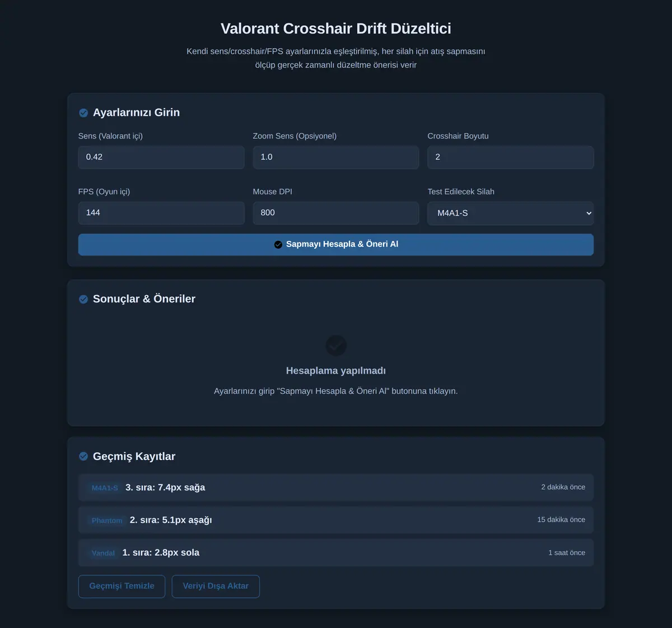Viewport: 672px width, 628px height.
Task: Select the Mouse DPI input field
Action: click(x=336, y=213)
